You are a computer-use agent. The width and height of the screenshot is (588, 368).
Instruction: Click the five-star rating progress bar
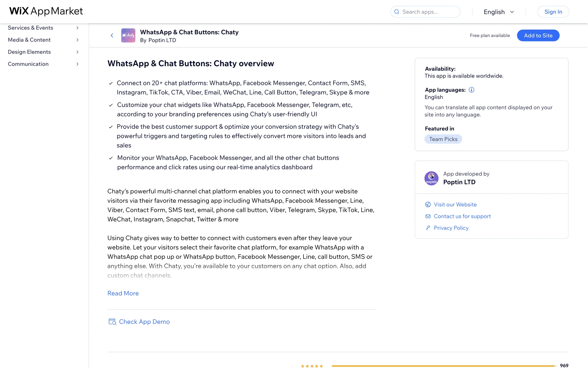(x=443, y=366)
